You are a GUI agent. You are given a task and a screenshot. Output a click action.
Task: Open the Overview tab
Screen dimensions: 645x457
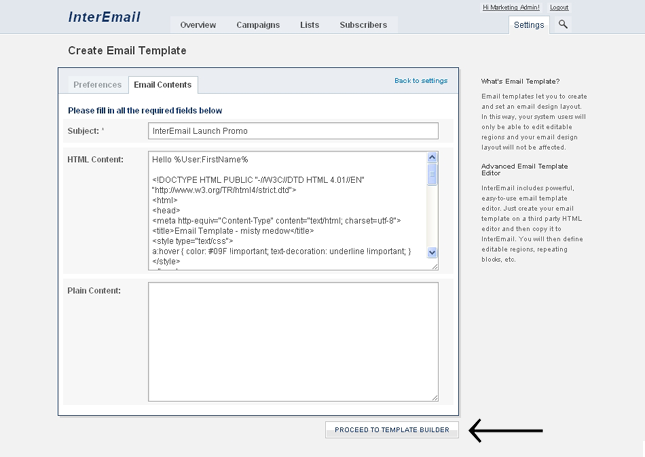(198, 25)
